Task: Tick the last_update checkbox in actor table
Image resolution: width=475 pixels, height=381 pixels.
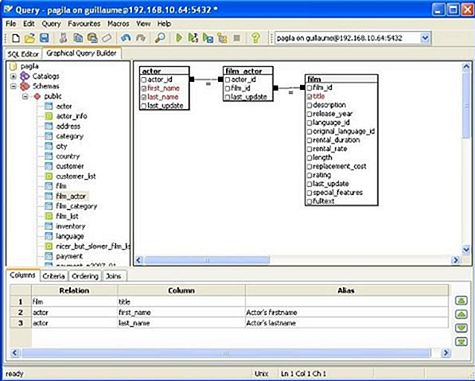Action: [144, 106]
